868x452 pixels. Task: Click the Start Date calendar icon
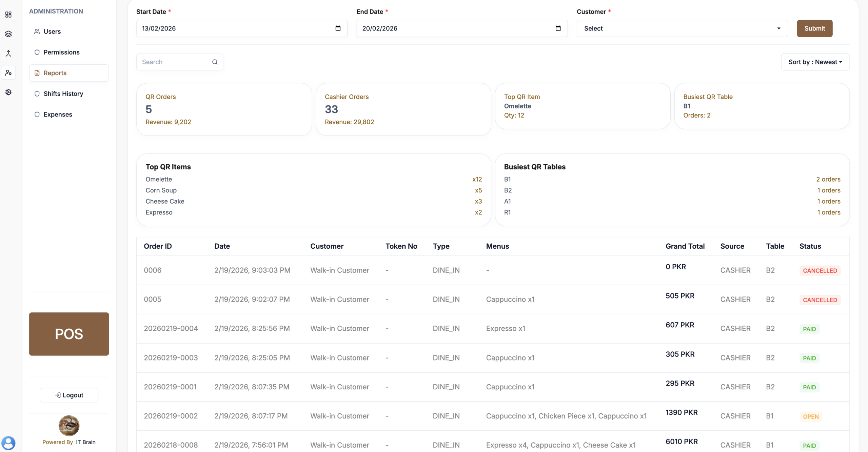coord(338,28)
